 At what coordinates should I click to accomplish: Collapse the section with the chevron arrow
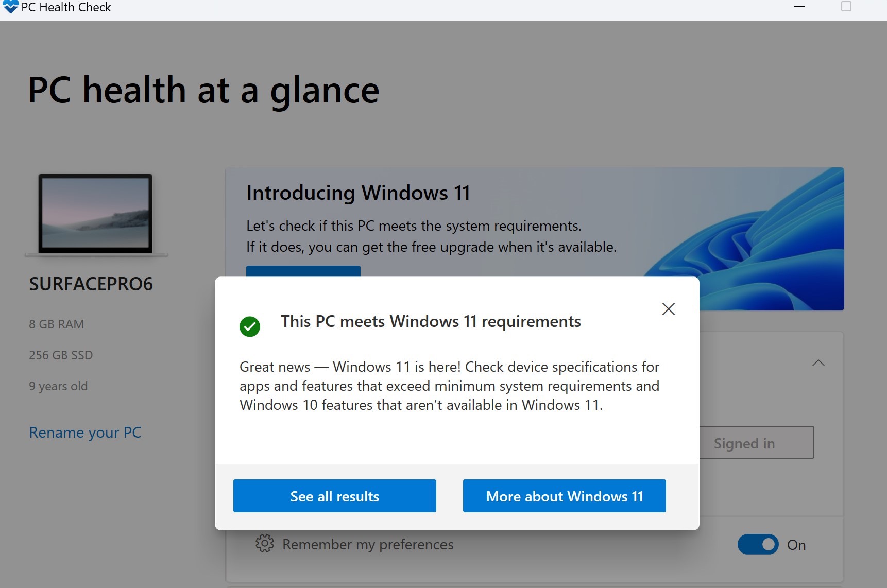[818, 363]
